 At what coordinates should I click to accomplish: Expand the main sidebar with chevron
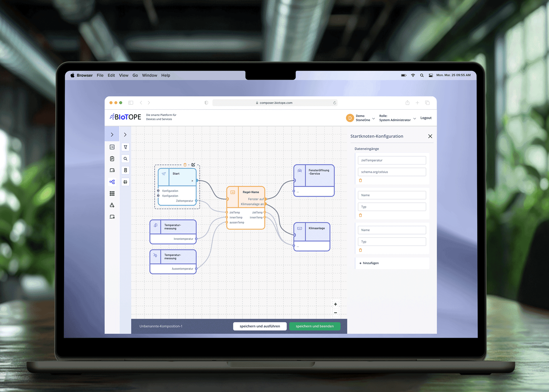112,135
